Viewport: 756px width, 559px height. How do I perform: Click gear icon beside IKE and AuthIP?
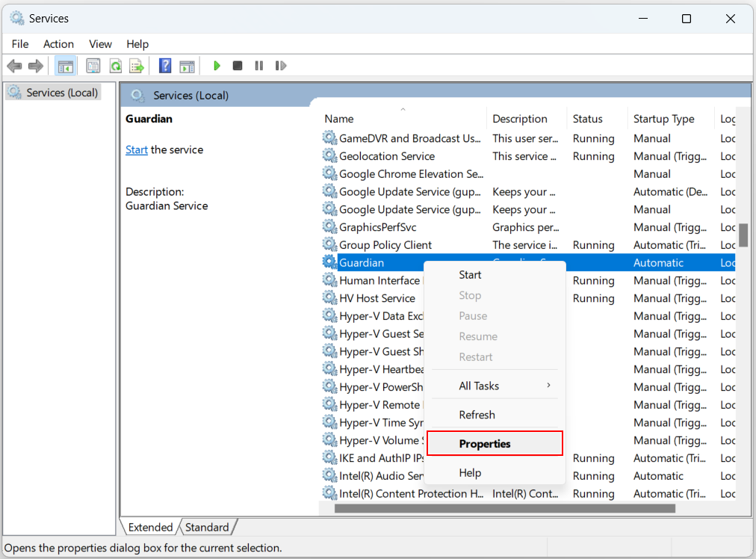coord(329,457)
